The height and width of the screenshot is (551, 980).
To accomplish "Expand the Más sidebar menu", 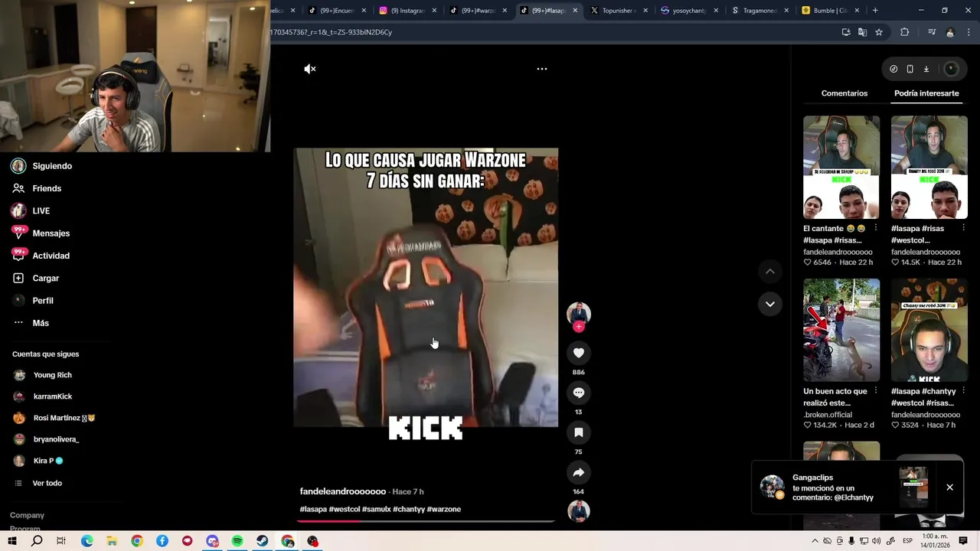I will 40,323.
